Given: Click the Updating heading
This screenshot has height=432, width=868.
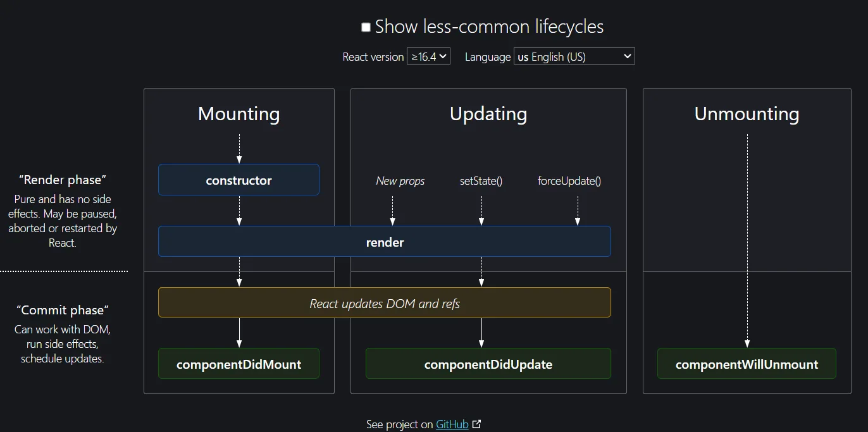Looking at the screenshot, I should [x=488, y=114].
